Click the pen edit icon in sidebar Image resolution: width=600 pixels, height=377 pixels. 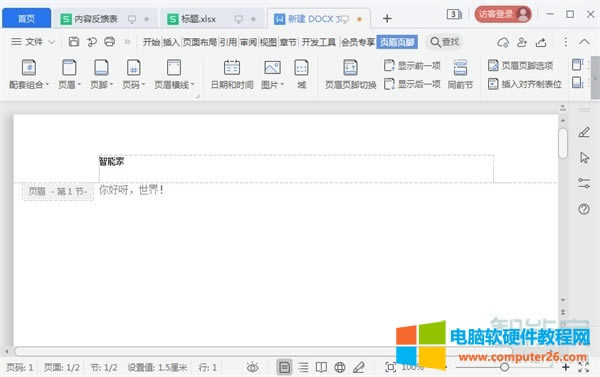click(584, 132)
